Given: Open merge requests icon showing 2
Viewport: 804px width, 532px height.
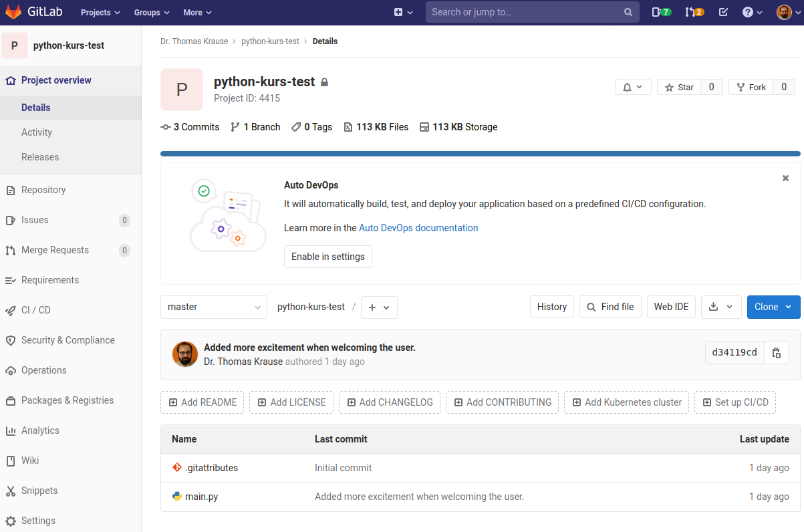Looking at the screenshot, I should (x=694, y=12).
